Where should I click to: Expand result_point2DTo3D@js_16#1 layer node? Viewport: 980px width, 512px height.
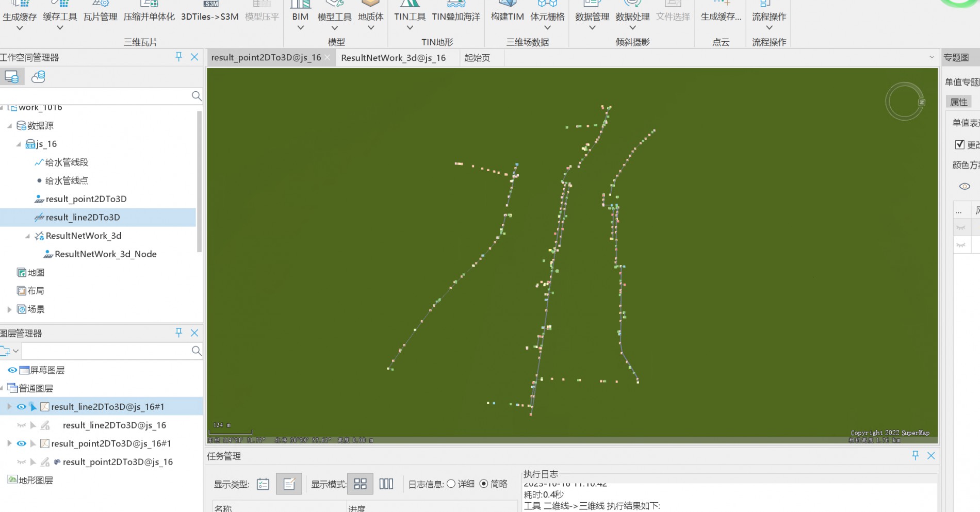click(9, 443)
